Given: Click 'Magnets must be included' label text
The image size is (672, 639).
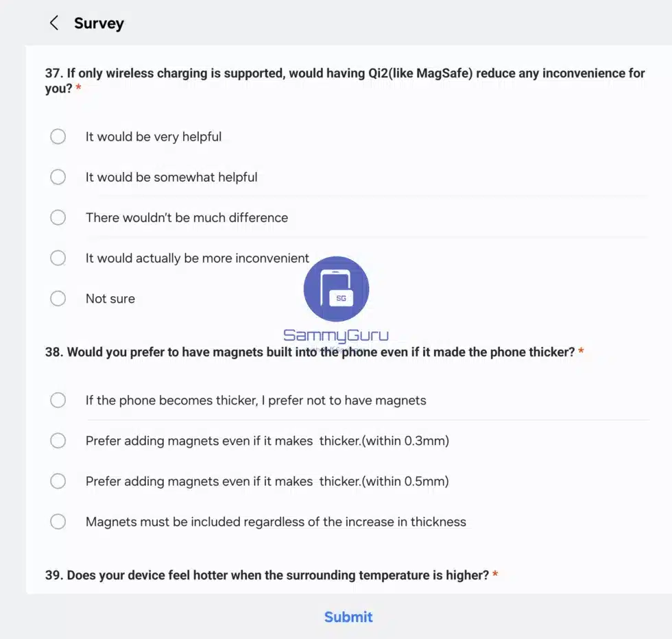Looking at the screenshot, I should click(x=276, y=522).
